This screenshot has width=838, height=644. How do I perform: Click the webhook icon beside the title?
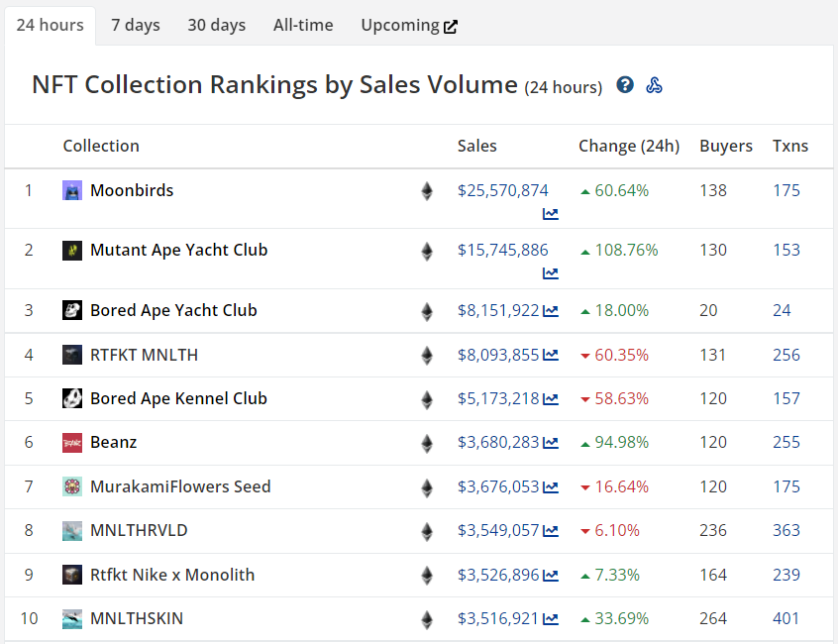(x=654, y=85)
